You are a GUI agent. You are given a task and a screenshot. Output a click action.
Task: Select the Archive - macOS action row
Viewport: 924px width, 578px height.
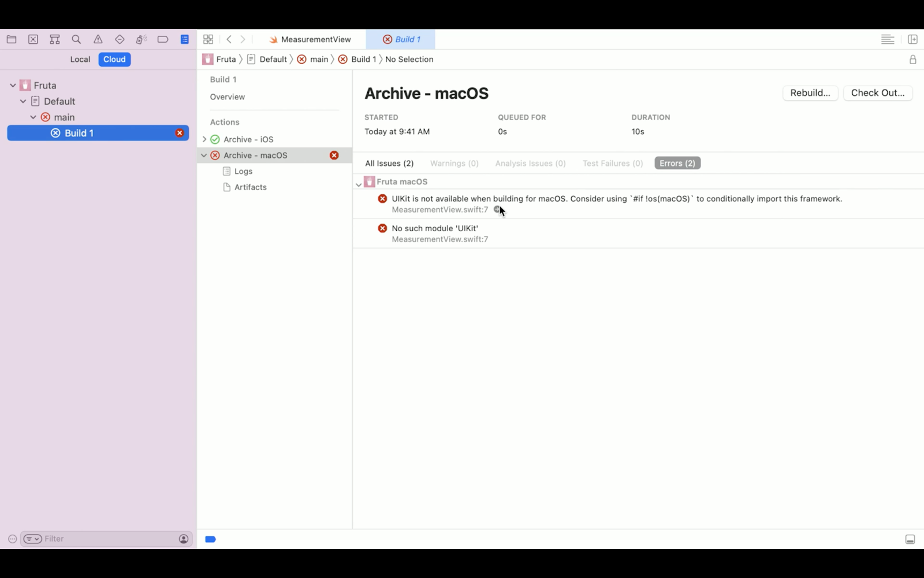click(274, 155)
